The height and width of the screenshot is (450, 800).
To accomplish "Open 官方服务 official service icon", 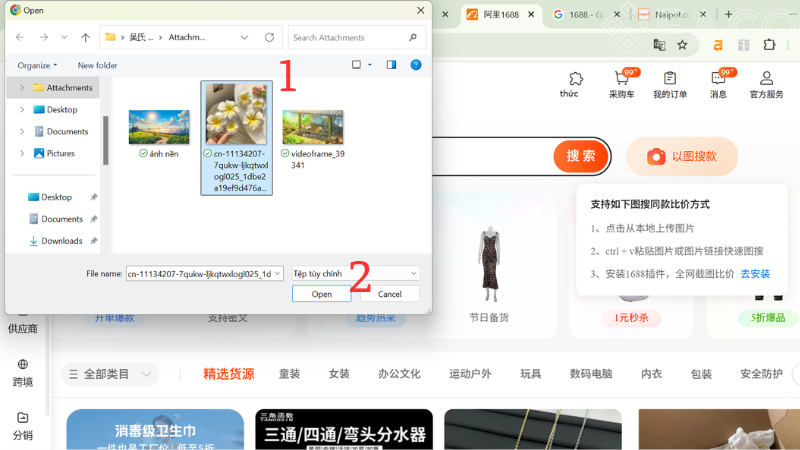I will [x=766, y=85].
